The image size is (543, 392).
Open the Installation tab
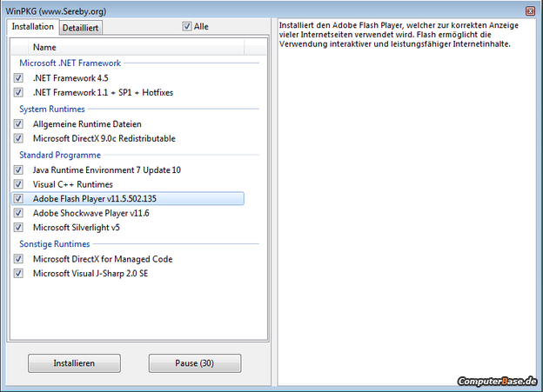pos(33,27)
